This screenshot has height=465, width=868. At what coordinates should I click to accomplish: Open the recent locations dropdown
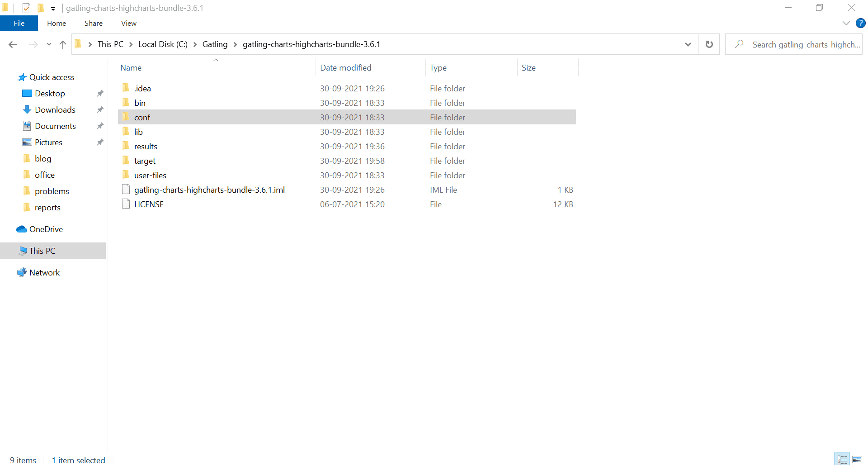point(49,44)
